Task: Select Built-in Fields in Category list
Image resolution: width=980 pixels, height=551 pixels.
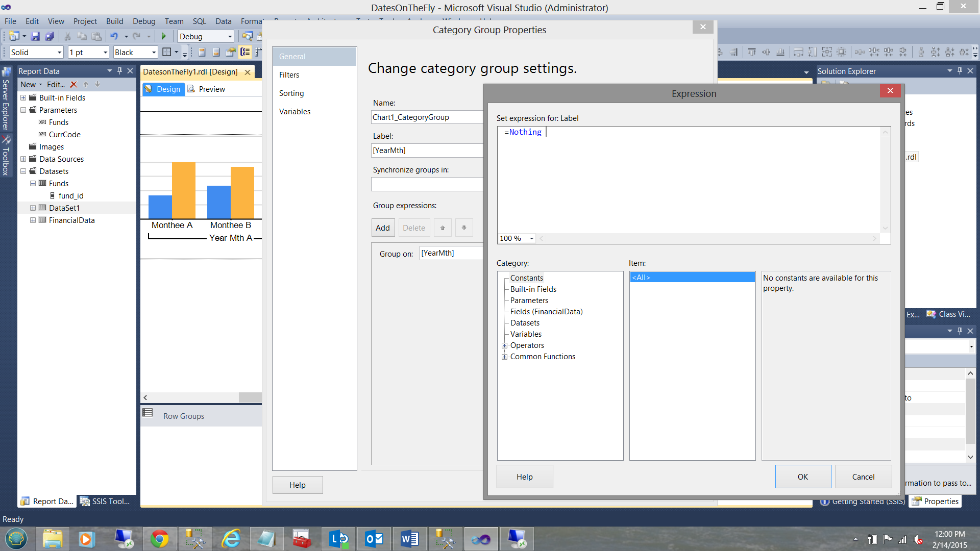Action: (x=533, y=289)
